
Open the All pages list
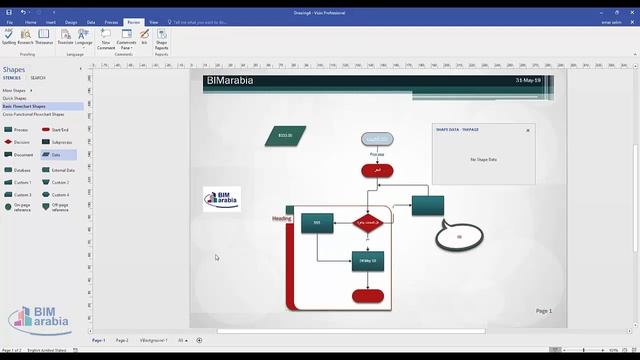[182, 340]
